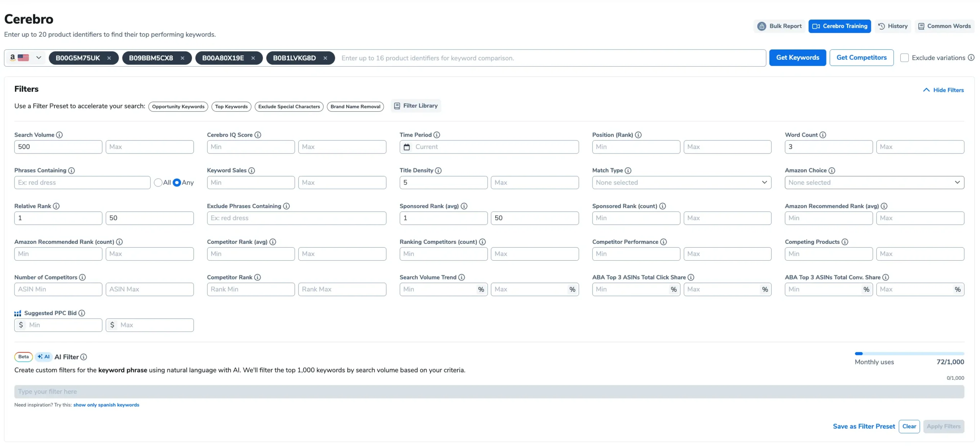Remove the B0B1LVKG8D product tag

pyautogui.click(x=325, y=58)
